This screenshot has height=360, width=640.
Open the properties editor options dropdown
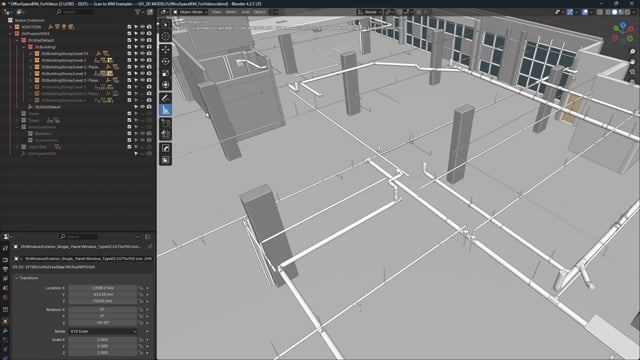(x=138, y=236)
